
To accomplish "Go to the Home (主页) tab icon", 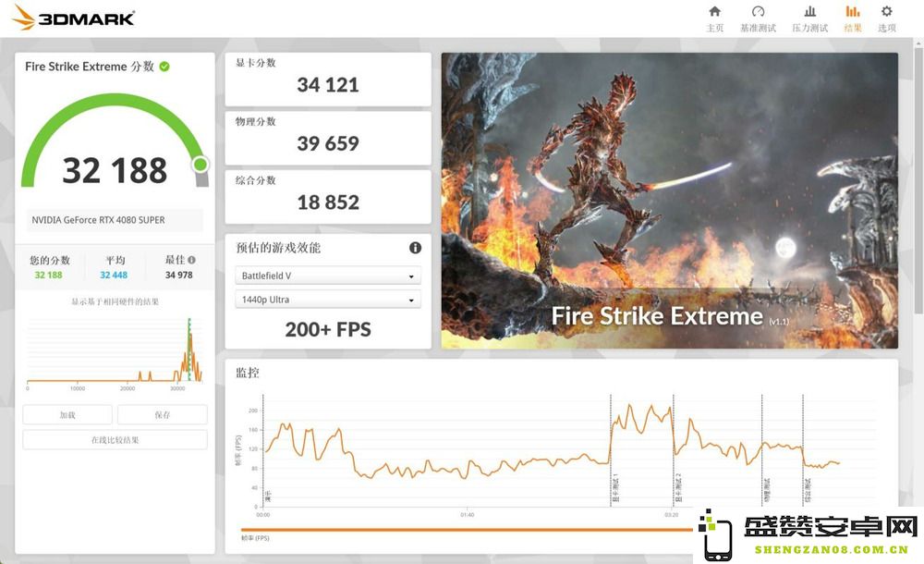I will [x=715, y=11].
